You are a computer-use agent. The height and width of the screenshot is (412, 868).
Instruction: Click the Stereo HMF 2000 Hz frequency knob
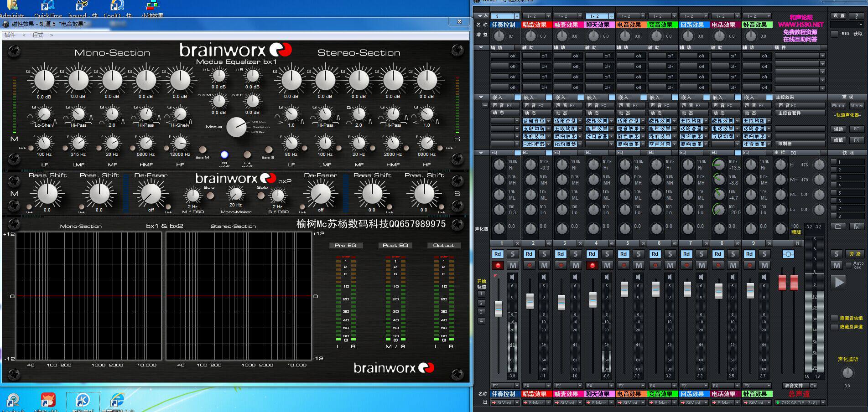[x=393, y=143]
